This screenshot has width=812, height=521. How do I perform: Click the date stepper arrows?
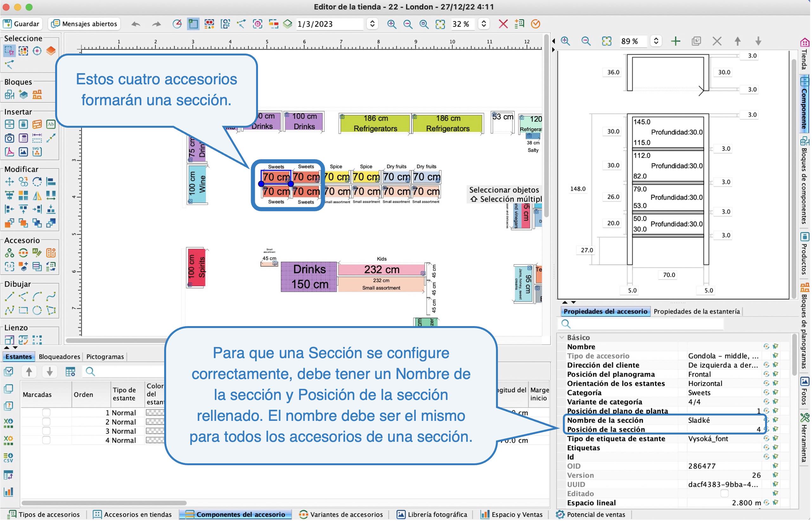pos(373,24)
